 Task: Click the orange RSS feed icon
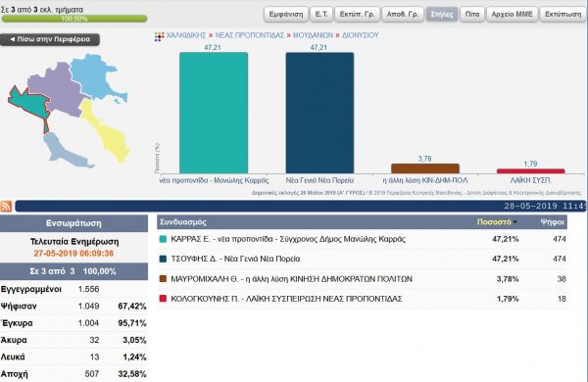coord(6,207)
